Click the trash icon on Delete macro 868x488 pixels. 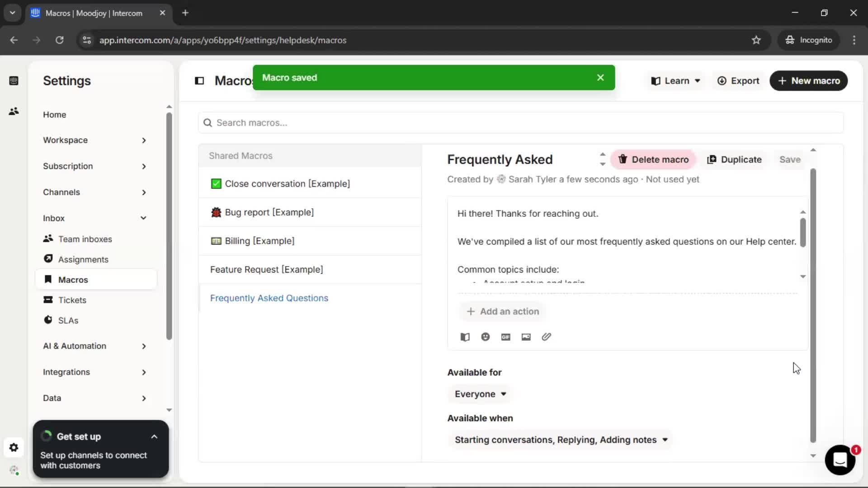623,160
